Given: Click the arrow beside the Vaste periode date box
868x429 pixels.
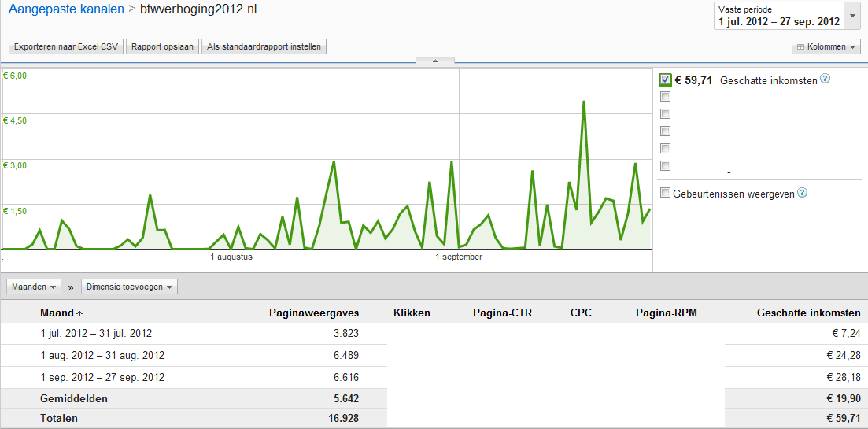Looking at the screenshot, I should [x=851, y=16].
